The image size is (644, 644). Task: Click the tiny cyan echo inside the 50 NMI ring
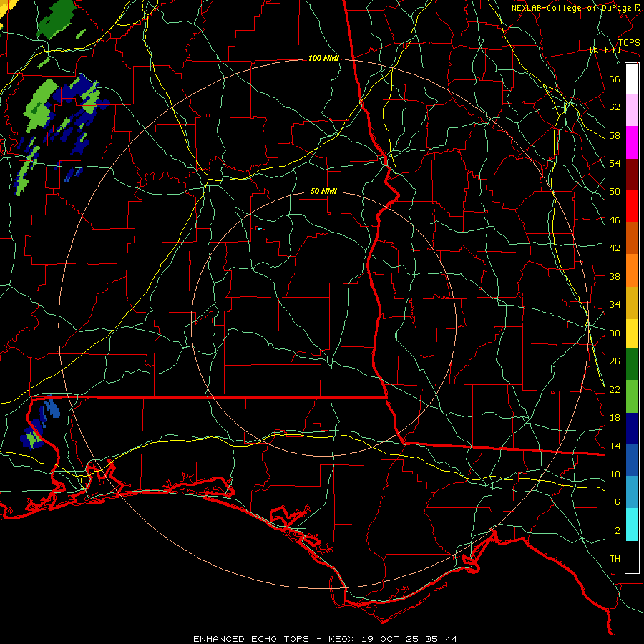259,229
